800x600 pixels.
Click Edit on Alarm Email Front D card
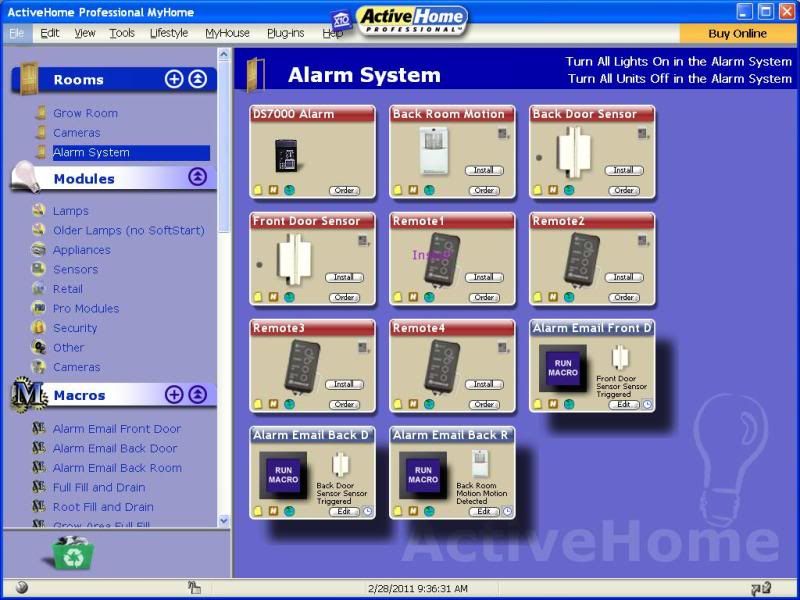[624, 405]
